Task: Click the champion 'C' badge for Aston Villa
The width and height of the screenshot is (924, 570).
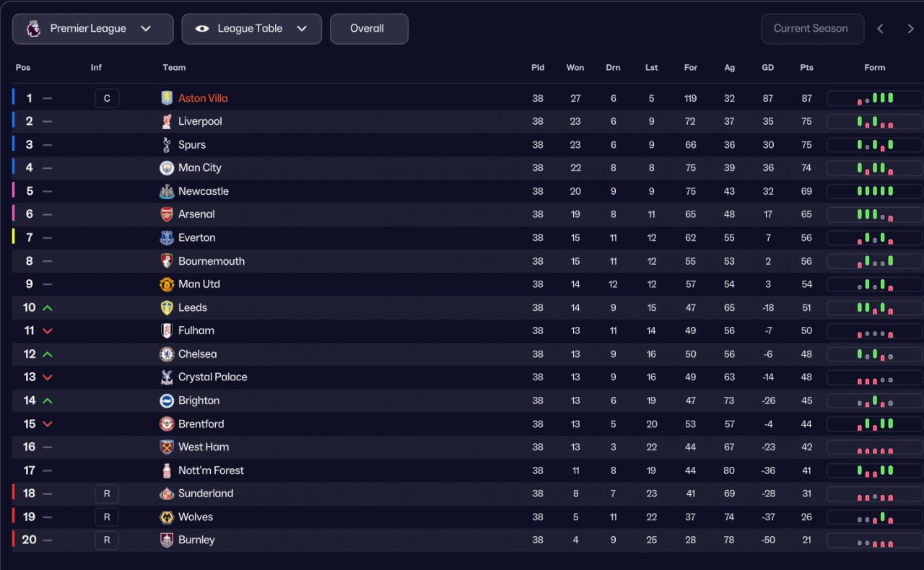Action: pyautogui.click(x=107, y=98)
